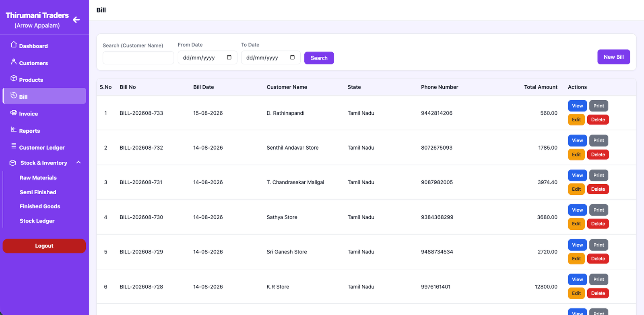Open calendar picker icon in From Date
This screenshot has height=315, width=644.
click(x=229, y=58)
